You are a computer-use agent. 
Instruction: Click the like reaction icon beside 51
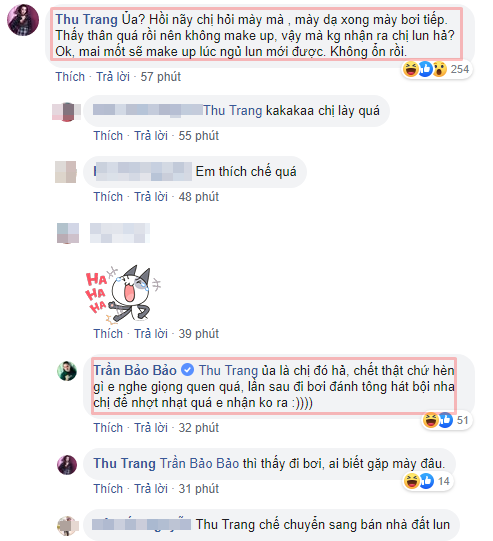tap(445, 420)
